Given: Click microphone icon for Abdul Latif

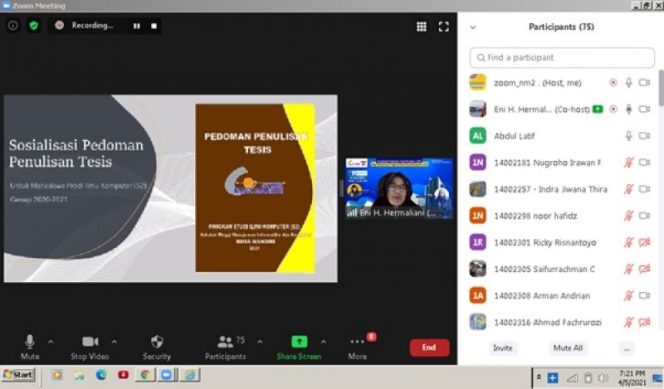Looking at the screenshot, I should click(x=628, y=136).
